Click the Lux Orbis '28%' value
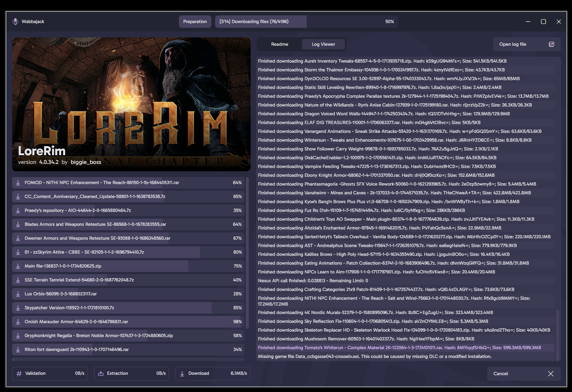Viewport: 572px width, 392px height. (237, 294)
